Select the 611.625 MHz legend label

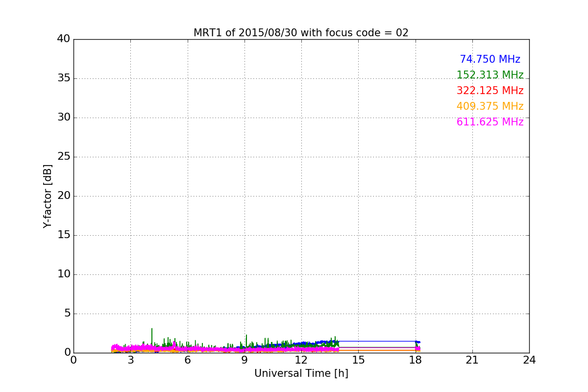(x=490, y=122)
